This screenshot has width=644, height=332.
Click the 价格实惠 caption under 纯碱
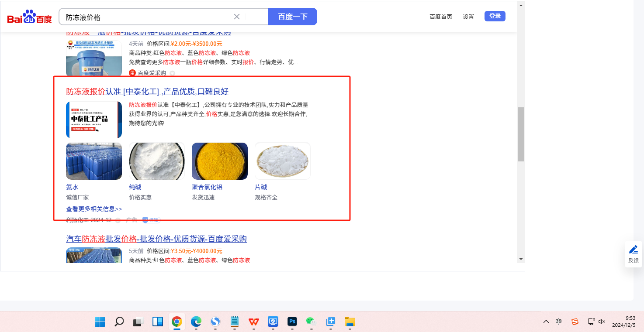pyautogui.click(x=140, y=197)
